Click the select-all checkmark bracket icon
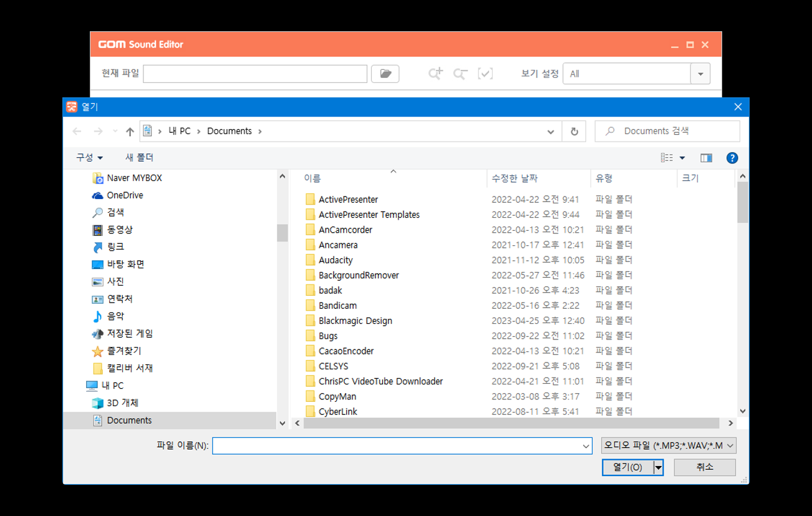 tap(485, 74)
